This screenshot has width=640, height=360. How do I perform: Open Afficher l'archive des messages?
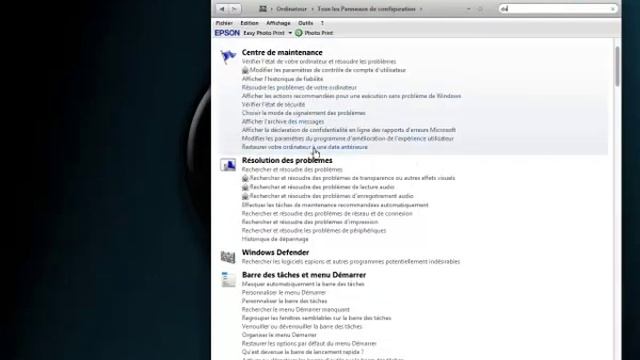pyautogui.click(x=283, y=122)
